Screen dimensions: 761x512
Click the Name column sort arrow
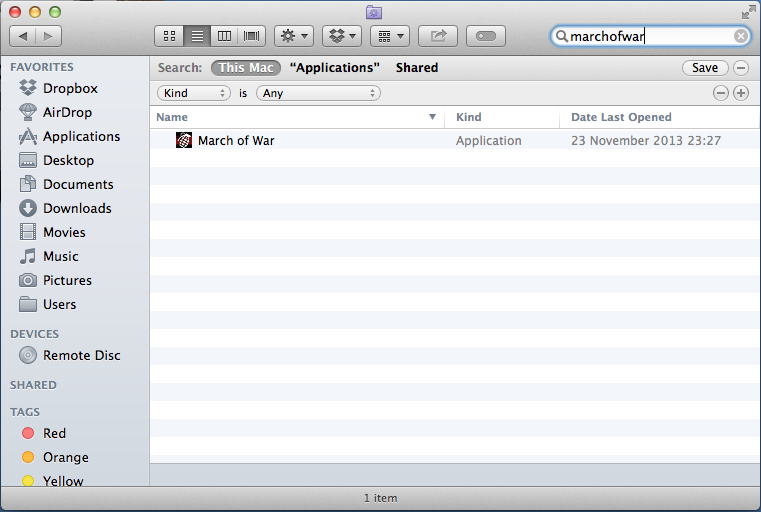(x=432, y=117)
